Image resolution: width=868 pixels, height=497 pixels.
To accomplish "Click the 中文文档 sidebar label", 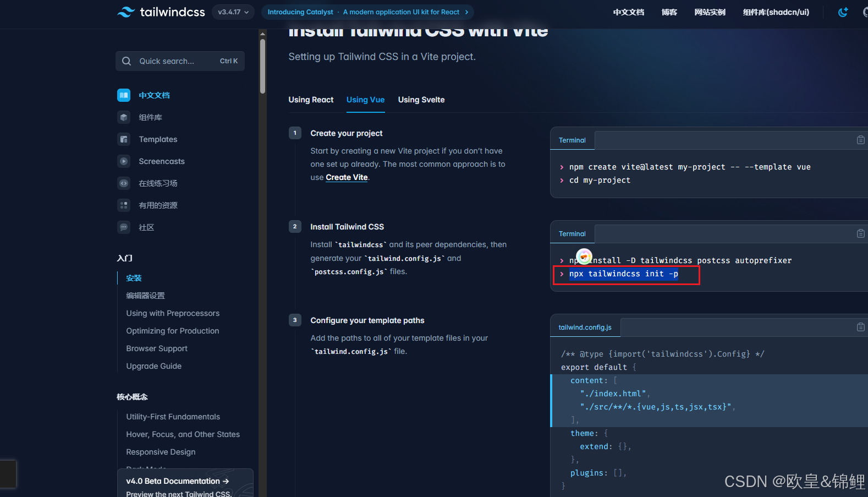I will (154, 95).
